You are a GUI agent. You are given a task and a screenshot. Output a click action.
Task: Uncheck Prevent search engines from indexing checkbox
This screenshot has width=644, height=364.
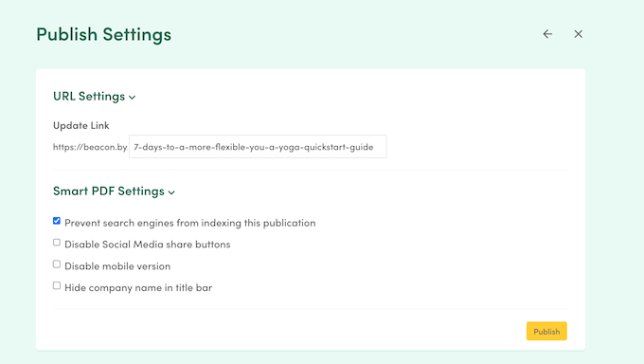pos(57,221)
